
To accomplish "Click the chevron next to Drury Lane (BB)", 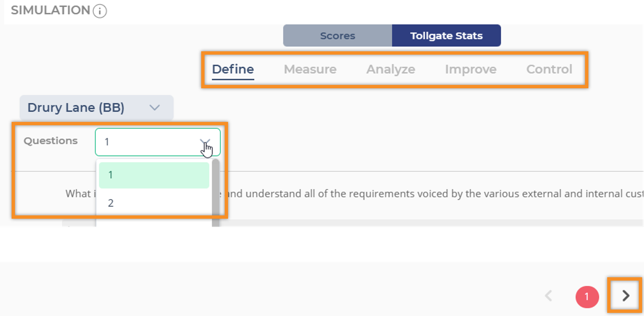I will point(155,107).
